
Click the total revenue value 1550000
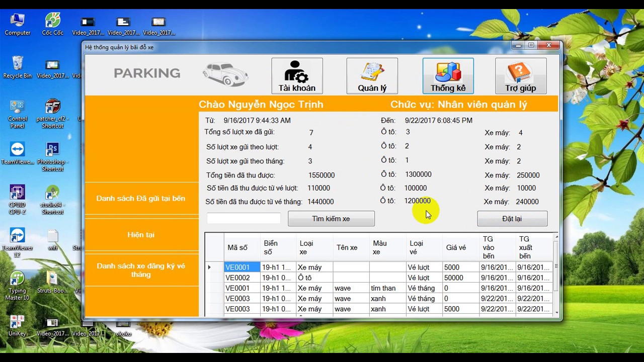pyautogui.click(x=321, y=175)
